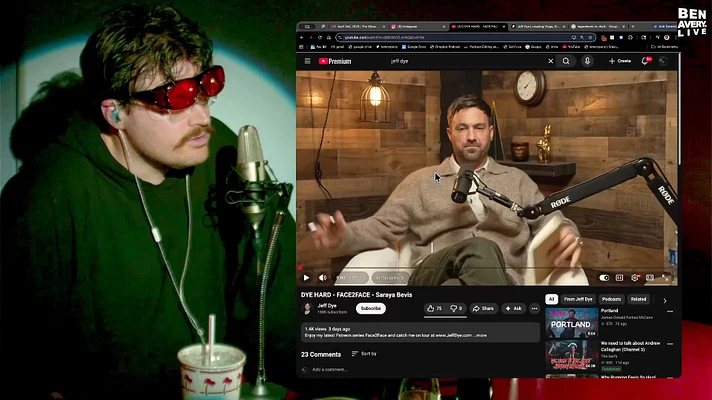Open the Andrew Callaghan video thumbnail
Screen dimensions: 712x400
point(572,355)
